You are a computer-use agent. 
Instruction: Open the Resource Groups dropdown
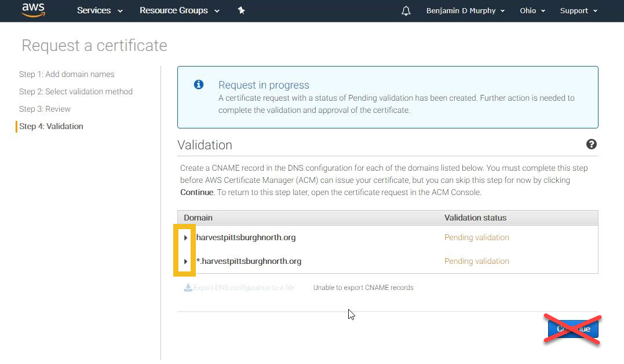pos(180,10)
